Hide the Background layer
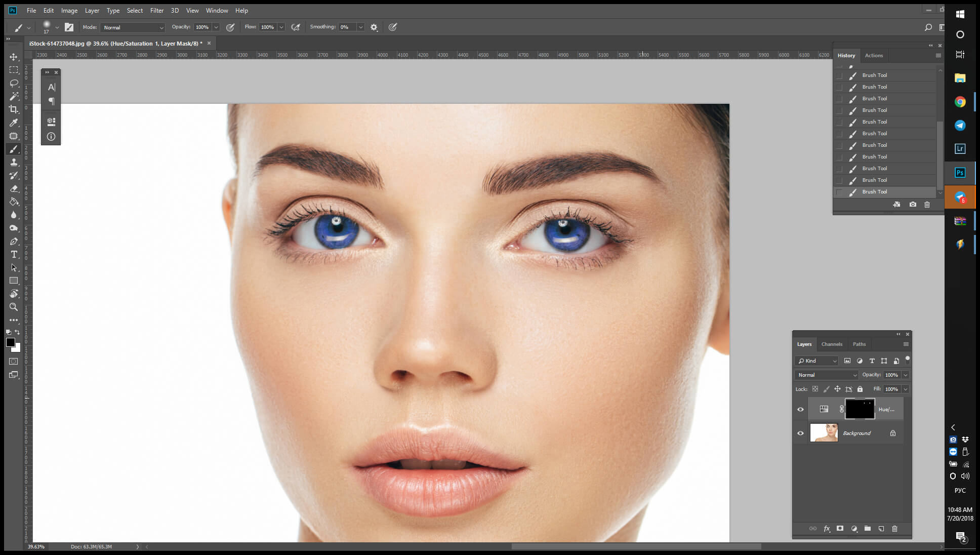The image size is (980, 555). pos(801,433)
